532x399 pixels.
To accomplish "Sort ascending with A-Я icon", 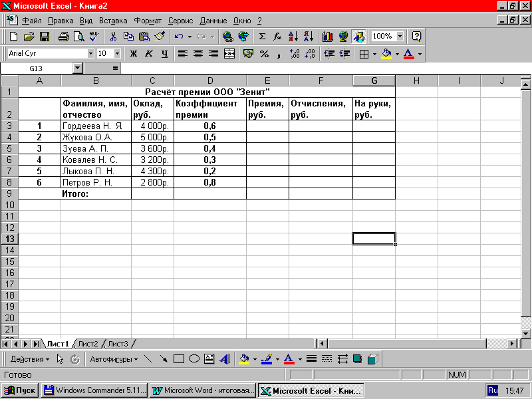I will (x=293, y=37).
